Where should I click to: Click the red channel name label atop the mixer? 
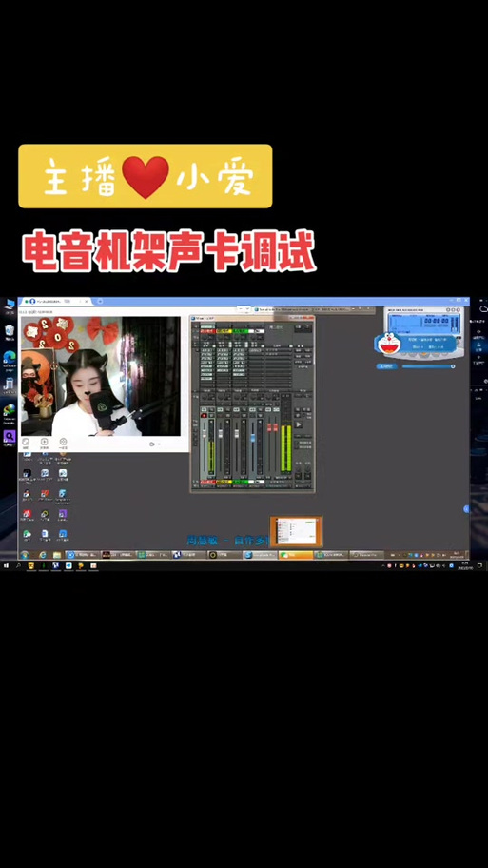(208, 331)
